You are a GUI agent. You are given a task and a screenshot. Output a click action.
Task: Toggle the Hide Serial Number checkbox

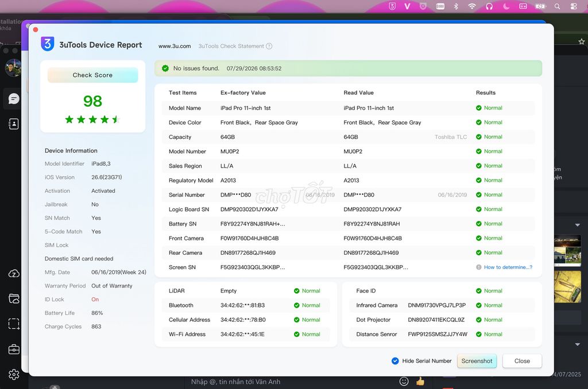pos(395,361)
